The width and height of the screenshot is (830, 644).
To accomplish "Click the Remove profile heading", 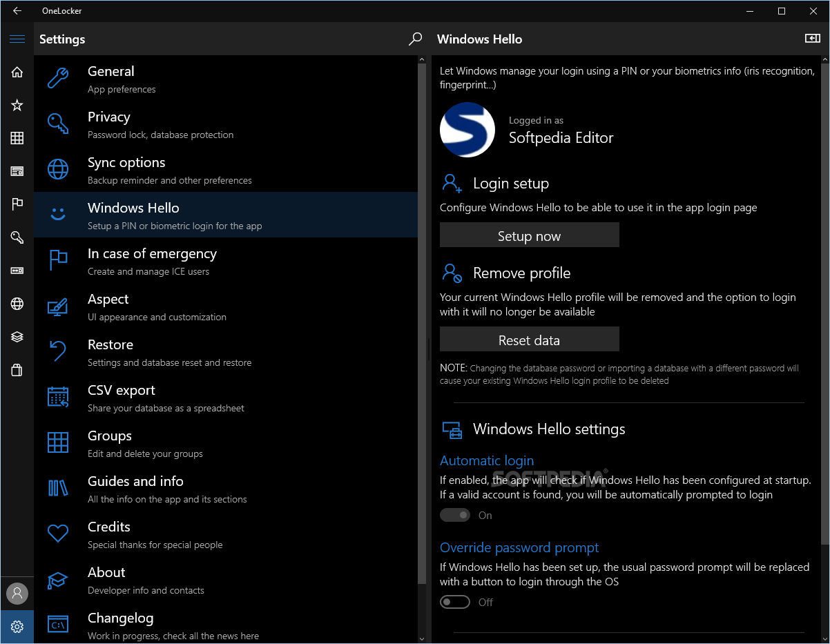I will [522, 273].
